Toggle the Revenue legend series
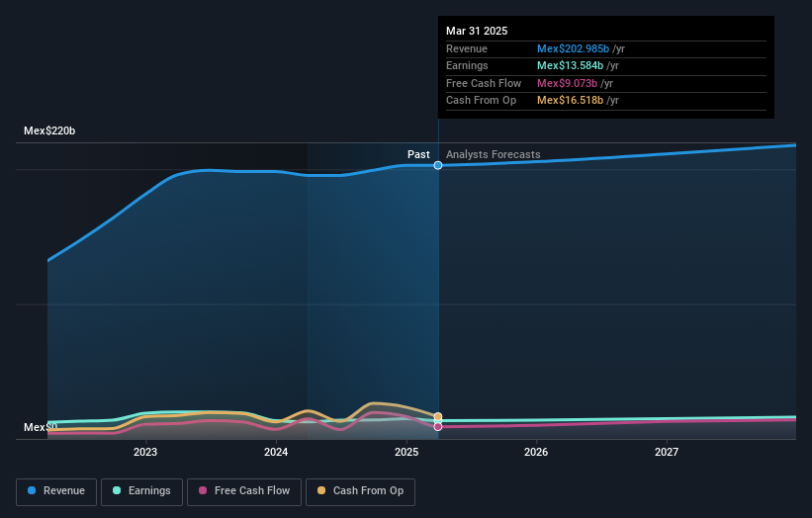The height and width of the screenshot is (518, 812). pos(56,491)
